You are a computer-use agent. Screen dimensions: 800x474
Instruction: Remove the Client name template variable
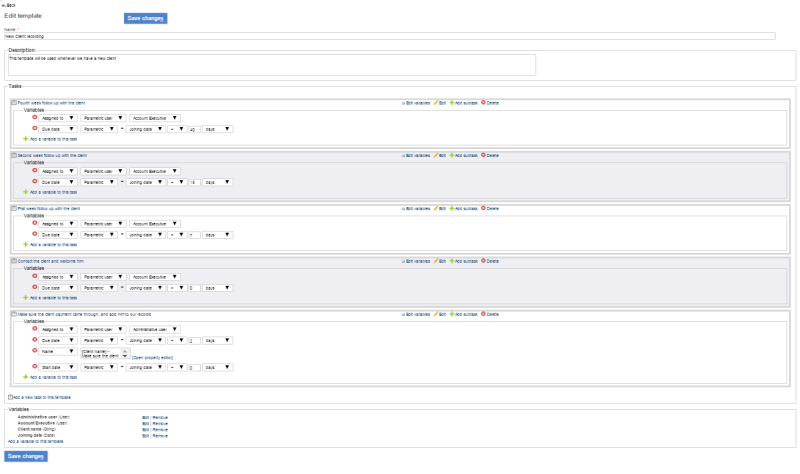160,429
